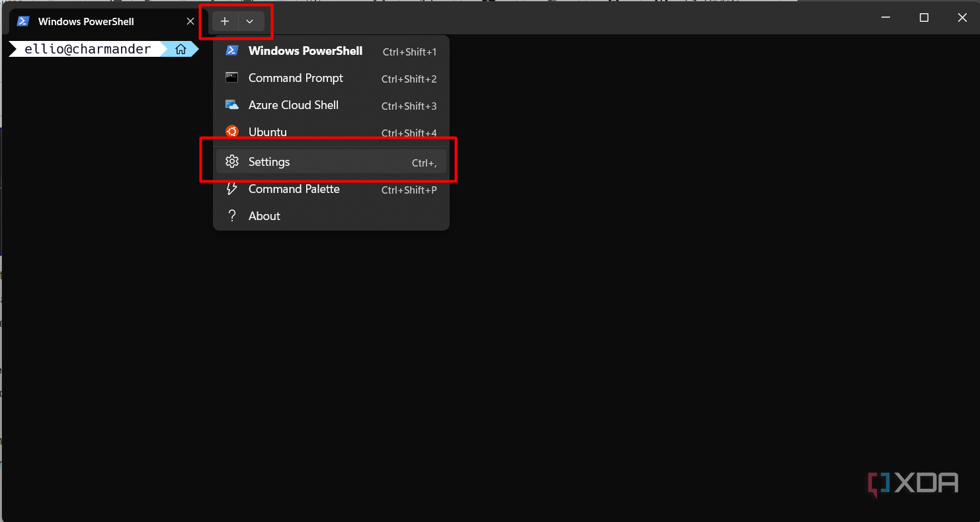Click the About question mark icon
Screen dimensions: 980x522
231,216
